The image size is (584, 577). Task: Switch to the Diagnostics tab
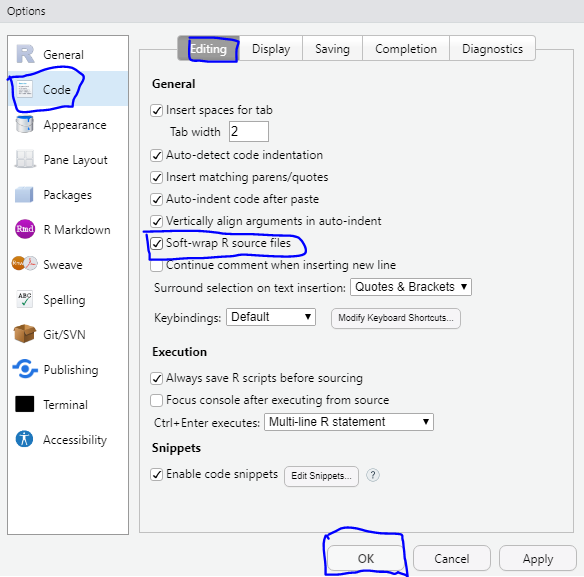(x=492, y=49)
